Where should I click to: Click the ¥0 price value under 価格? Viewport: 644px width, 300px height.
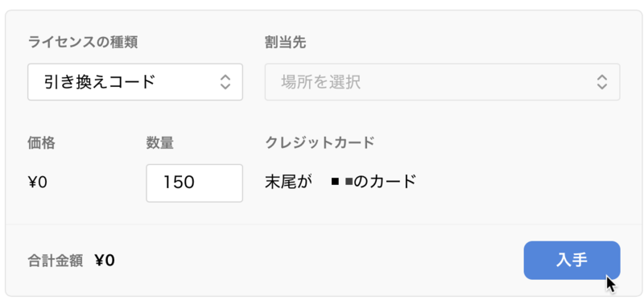[38, 183]
